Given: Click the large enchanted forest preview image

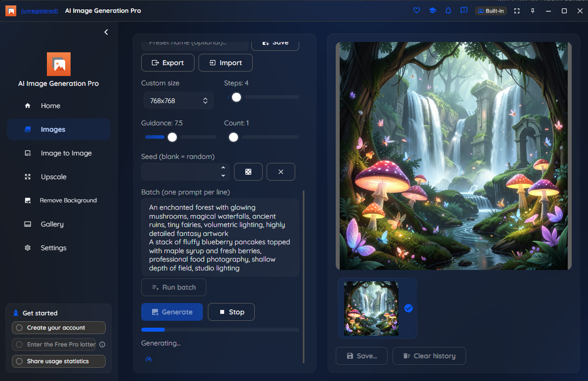Looking at the screenshot, I should click(454, 155).
